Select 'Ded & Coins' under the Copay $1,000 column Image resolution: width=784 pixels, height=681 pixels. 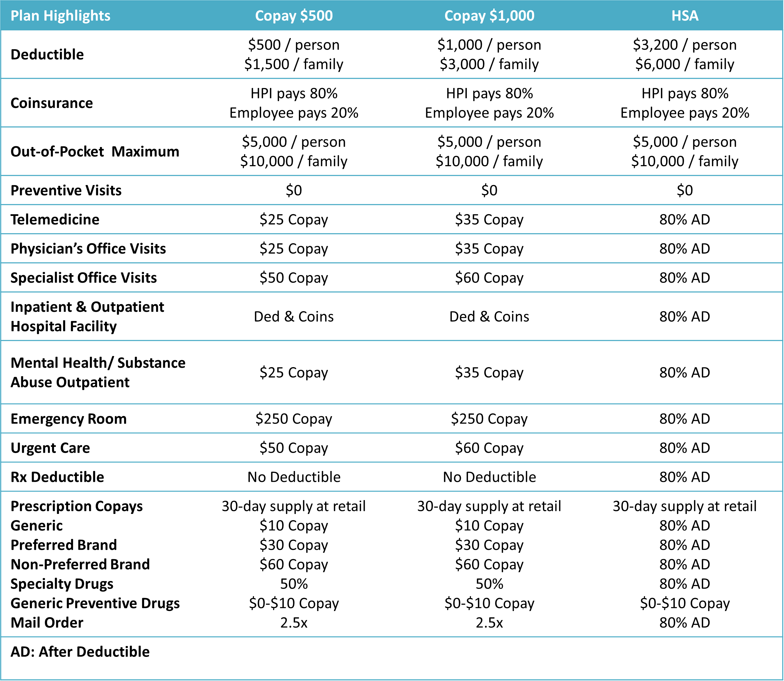(x=489, y=317)
